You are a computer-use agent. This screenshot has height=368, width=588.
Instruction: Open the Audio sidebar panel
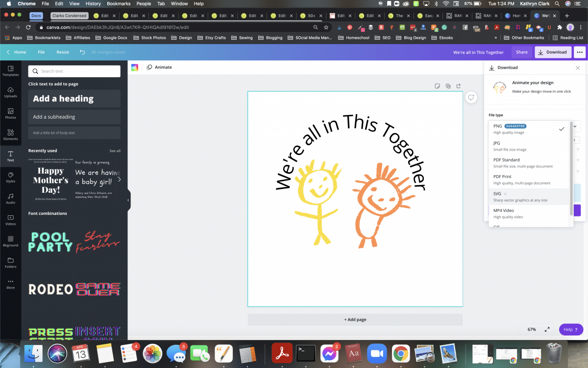[x=10, y=198]
